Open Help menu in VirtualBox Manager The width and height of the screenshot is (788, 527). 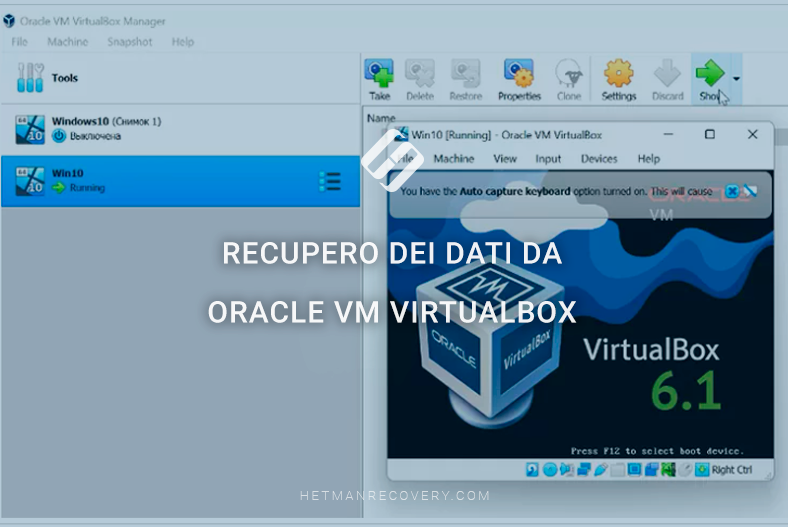(x=182, y=42)
